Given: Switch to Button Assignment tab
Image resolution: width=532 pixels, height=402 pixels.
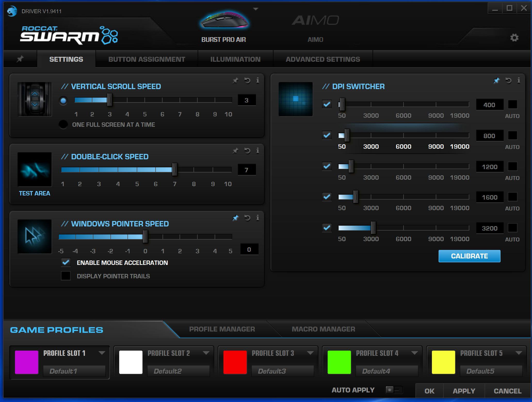Looking at the screenshot, I should (x=147, y=59).
